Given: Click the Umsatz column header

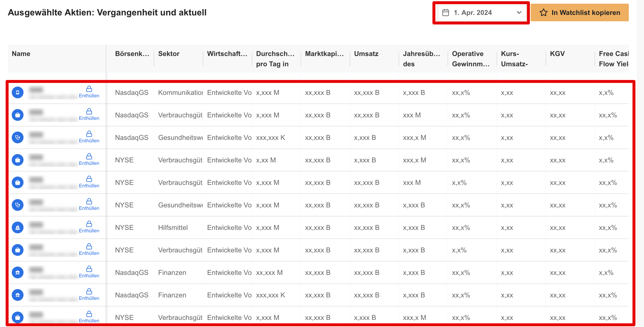Looking at the screenshot, I should click(366, 54).
